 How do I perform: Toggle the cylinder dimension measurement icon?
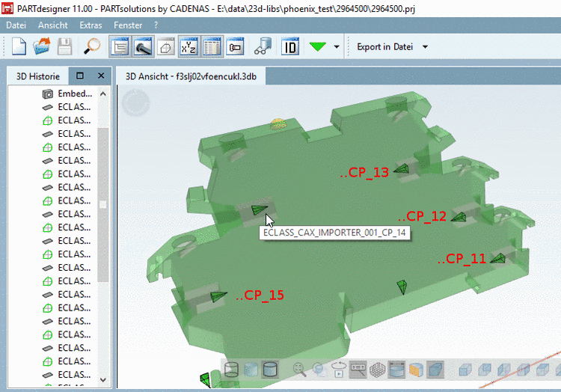[x=396, y=370]
